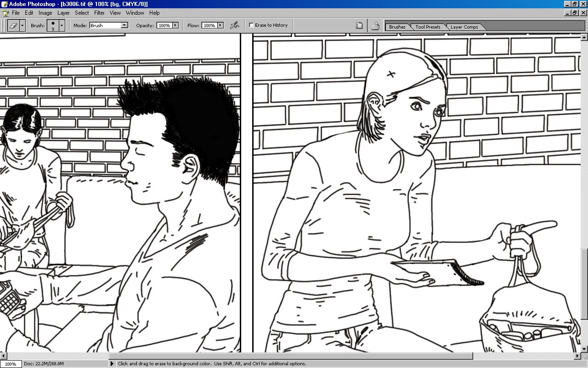The width and height of the screenshot is (588, 368).
Task: Click the horizontal scrollbar left arrow
Action: tap(3, 356)
